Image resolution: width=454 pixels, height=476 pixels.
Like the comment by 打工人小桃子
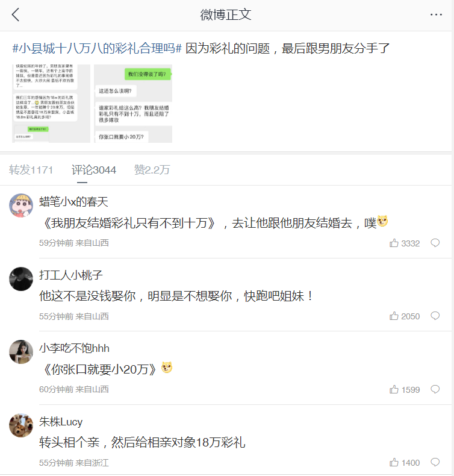coord(405,316)
